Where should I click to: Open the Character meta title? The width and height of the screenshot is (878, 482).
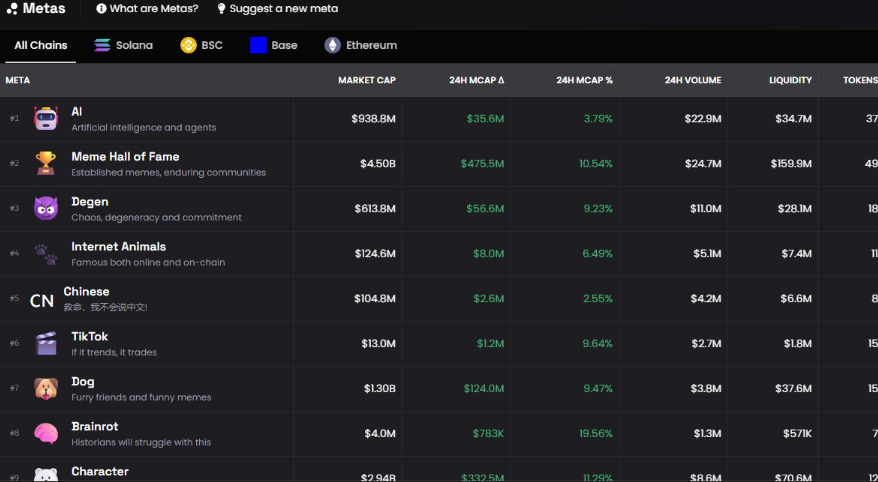click(100, 471)
